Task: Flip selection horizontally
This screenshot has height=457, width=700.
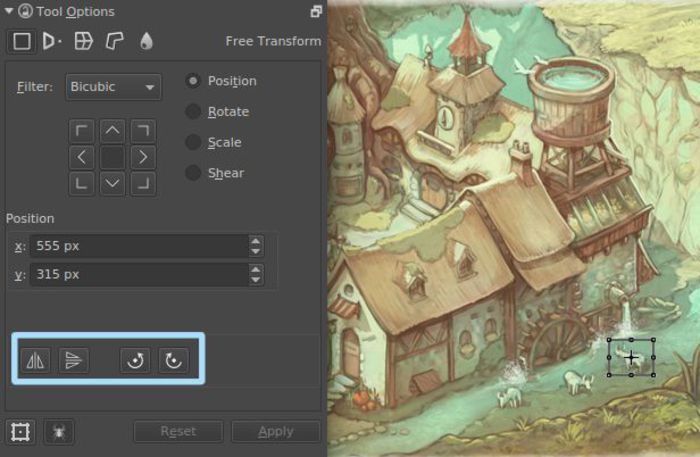Action: coord(35,360)
